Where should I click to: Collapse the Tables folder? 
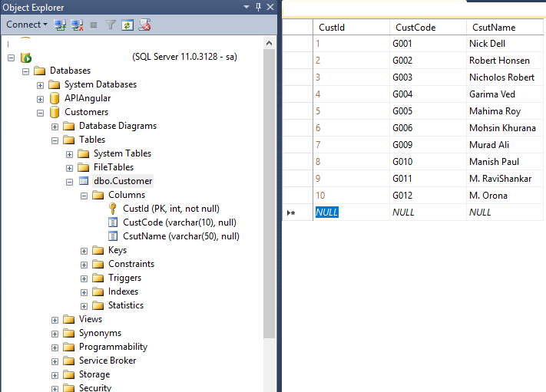[55, 140]
